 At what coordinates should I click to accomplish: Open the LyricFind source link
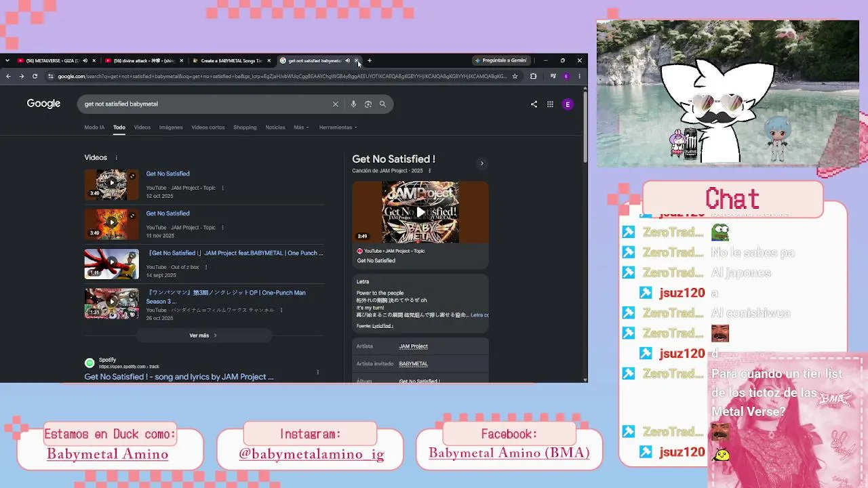(383, 326)
